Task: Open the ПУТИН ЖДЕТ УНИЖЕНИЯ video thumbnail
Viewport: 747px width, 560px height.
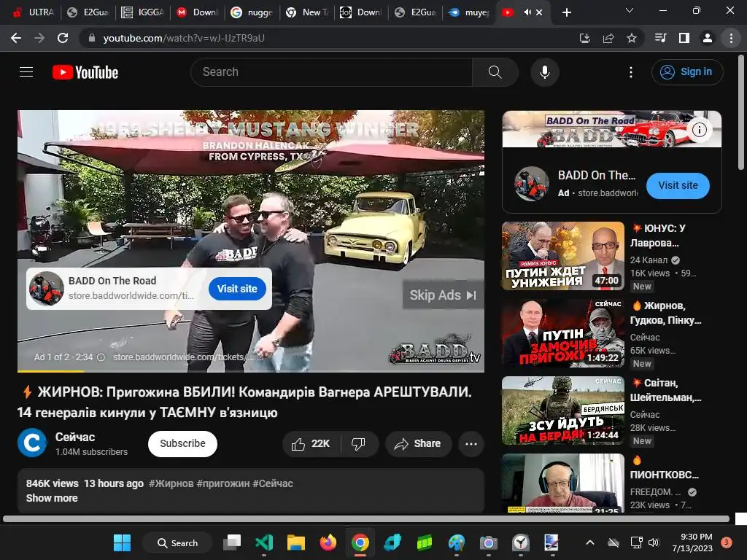Action: 562,256
